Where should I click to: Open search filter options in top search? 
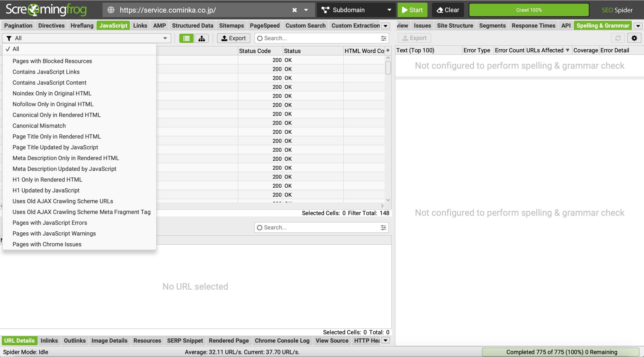pos(383,38)
